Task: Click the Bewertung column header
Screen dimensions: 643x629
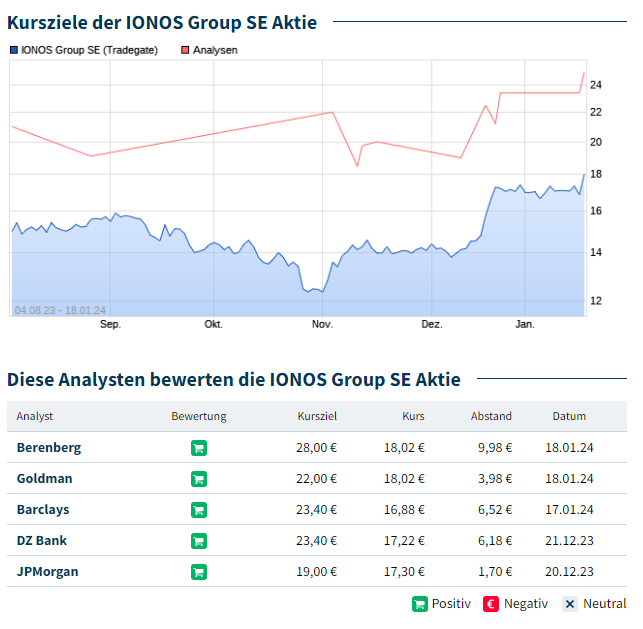Action: pos(199,416)
